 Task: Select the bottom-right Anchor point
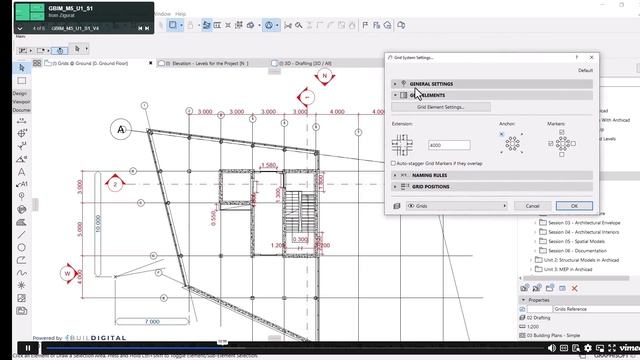tap(522, 153)
